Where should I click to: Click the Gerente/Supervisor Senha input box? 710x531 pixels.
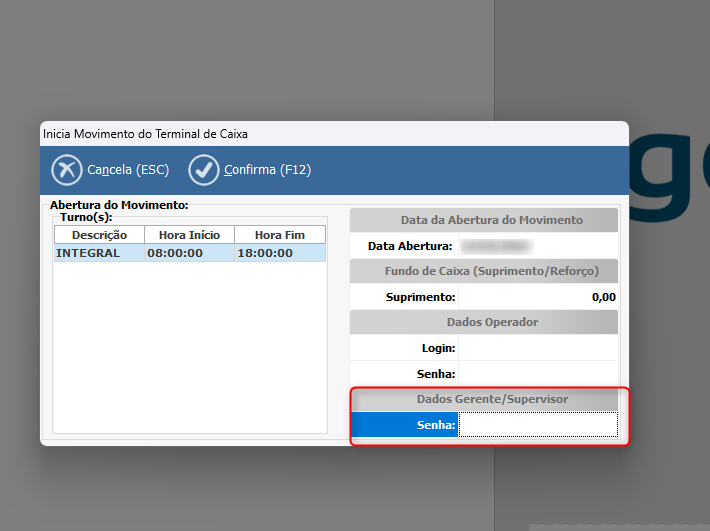(x=537, y=425)
